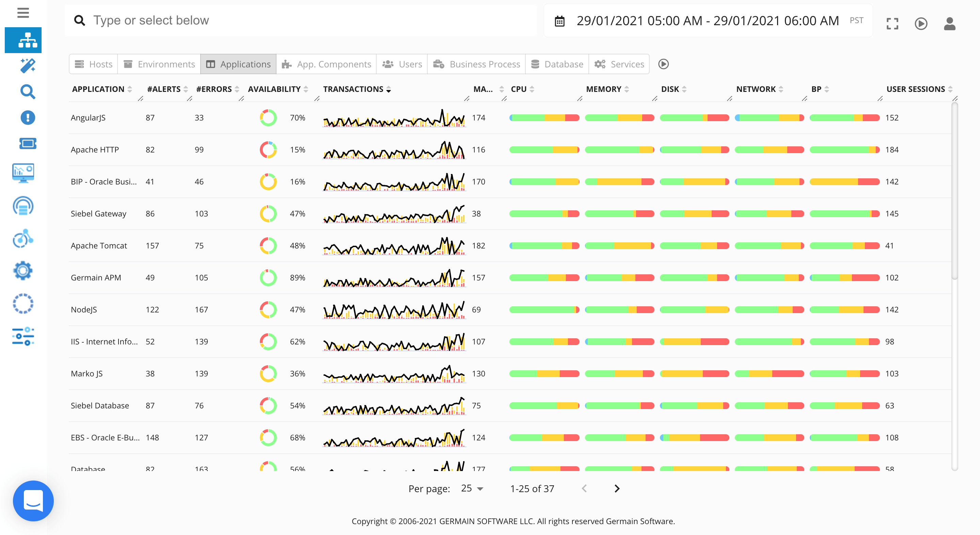Viewport: 980px width, 535px height.
Task: Go to next page of results
Action: [617, 489]
